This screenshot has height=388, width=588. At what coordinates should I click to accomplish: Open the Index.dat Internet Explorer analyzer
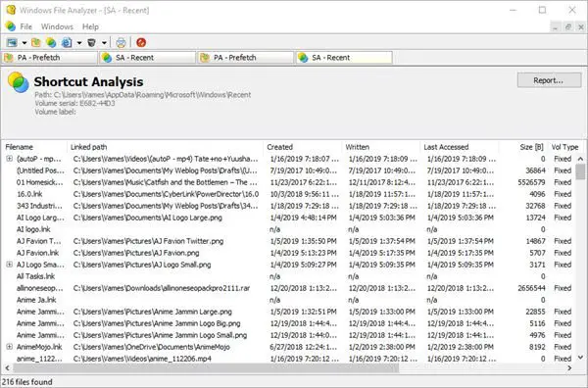(x=67, y=42)
